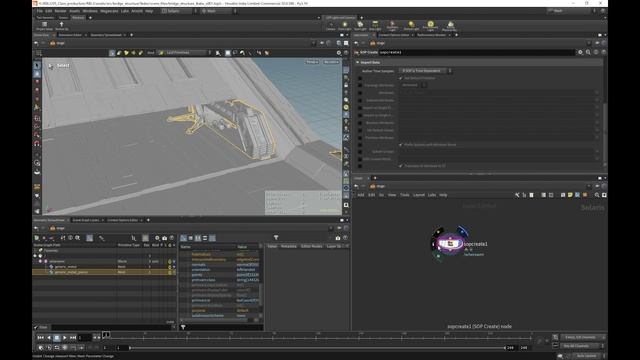Collapse the root prim in scene graph tree
Screen dimensions: 640x360
[35, 256]
